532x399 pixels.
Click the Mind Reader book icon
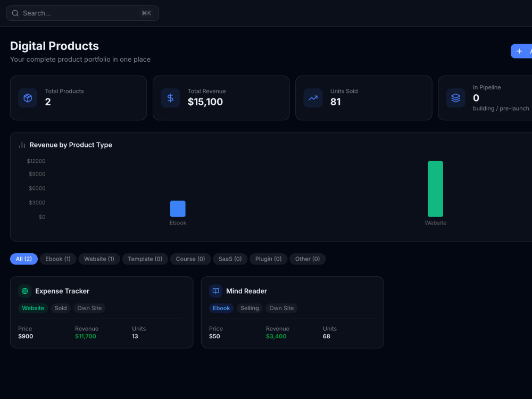216,291
